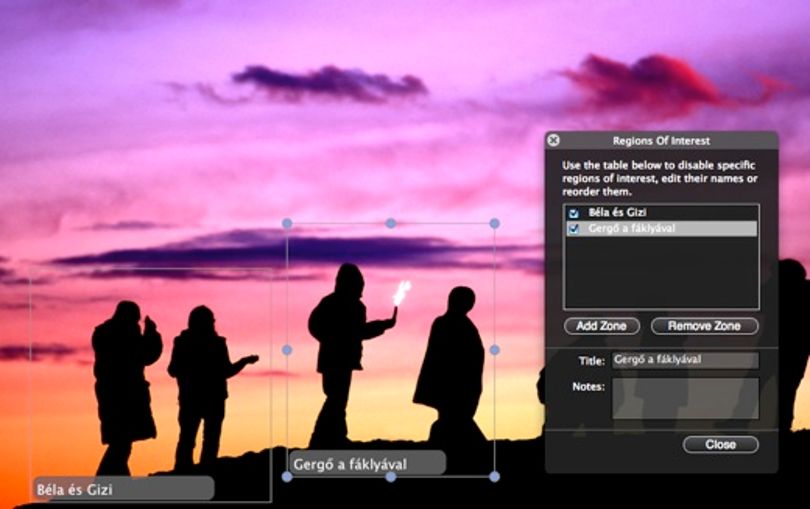
Task: Click the bottom-right handle of the selected zone
Action: (x=494, y=476)
